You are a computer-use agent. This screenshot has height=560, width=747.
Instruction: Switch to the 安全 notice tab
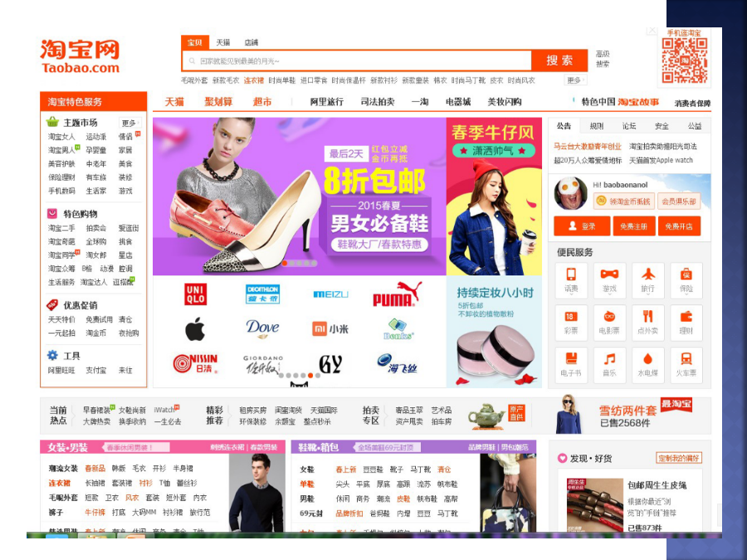coord(662,126)
